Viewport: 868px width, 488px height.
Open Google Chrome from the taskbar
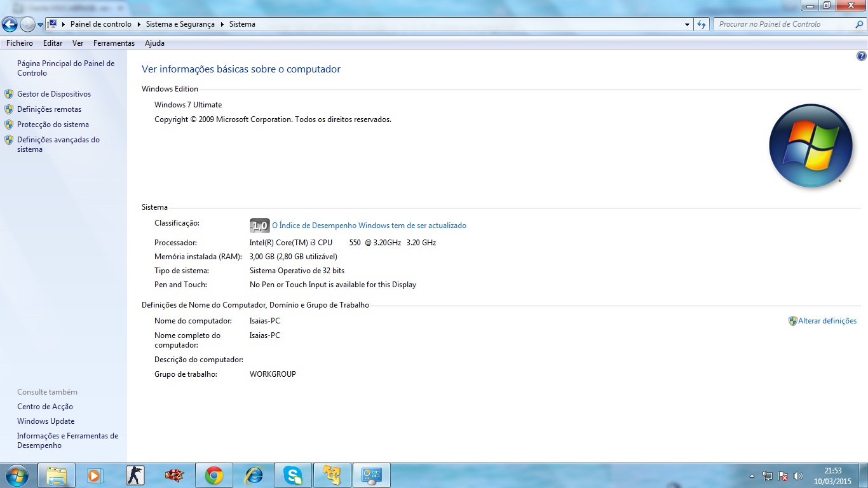click(214, 475)
